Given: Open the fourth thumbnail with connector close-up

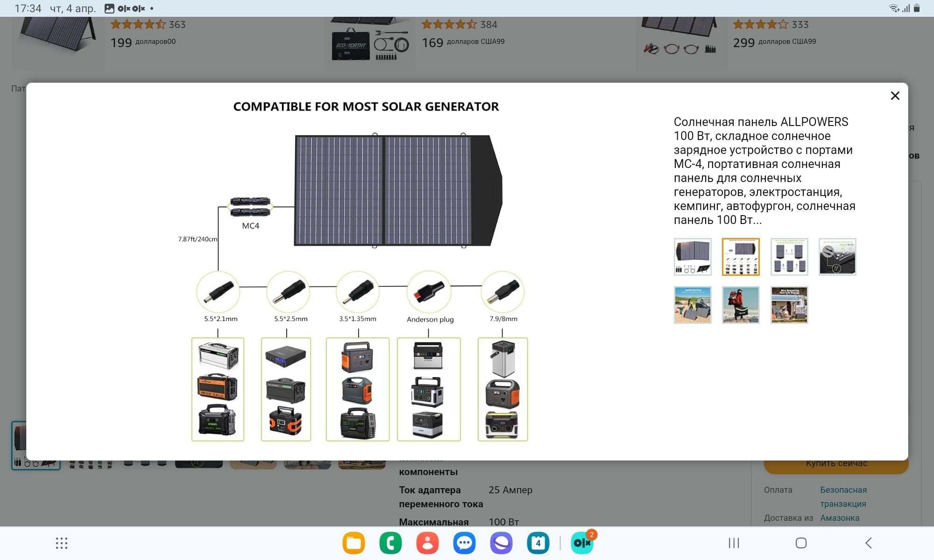Looking at the screenshot, I should click(x=837, y=257).
